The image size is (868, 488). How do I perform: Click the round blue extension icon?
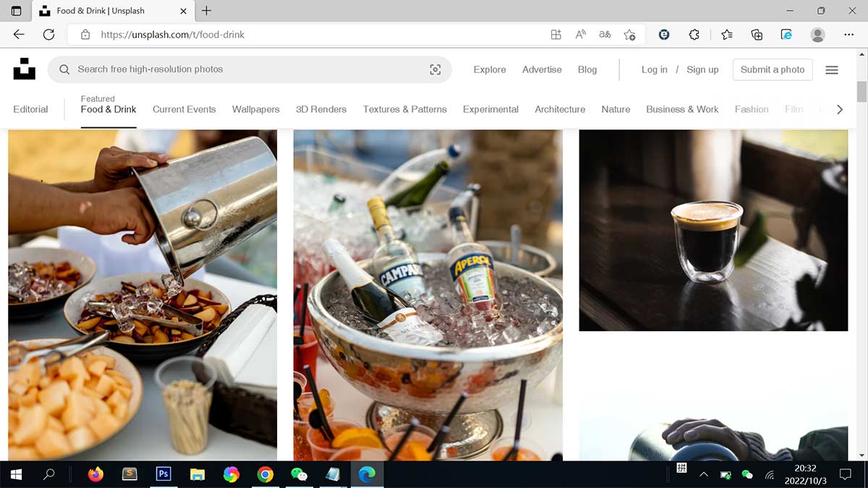coord(664,34)
